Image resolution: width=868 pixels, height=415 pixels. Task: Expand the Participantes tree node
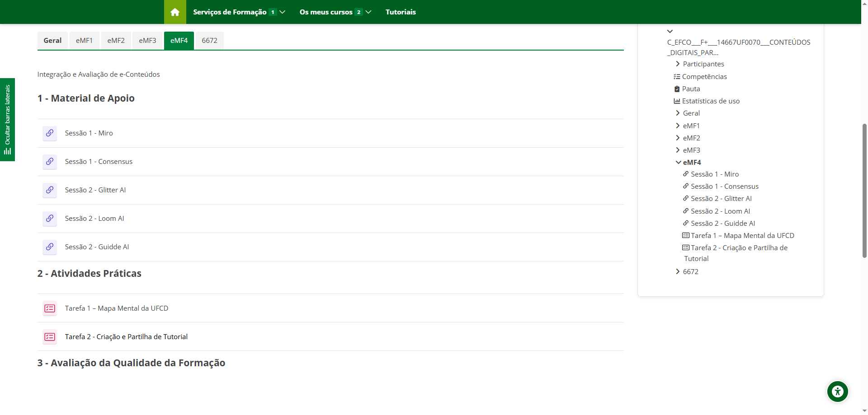point(678,64)
